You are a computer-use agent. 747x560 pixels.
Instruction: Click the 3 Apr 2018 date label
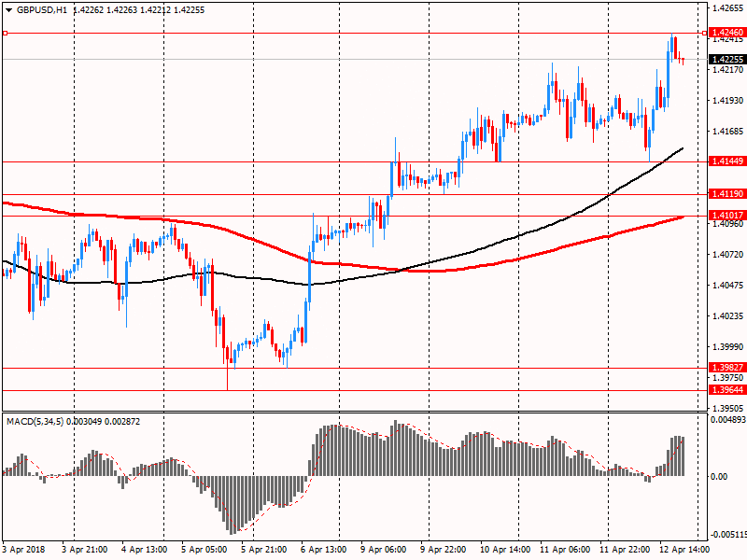24,550
